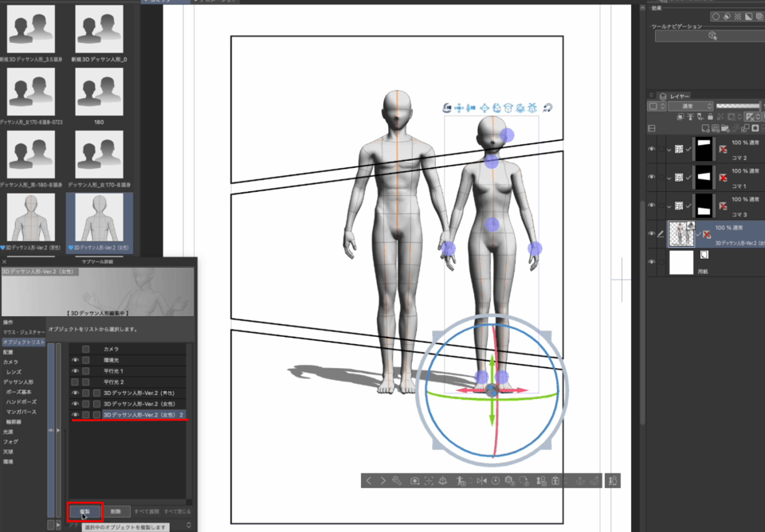765x532 pixels.
Task: Click the camera pan icon above female figure
Action: point(459,108)
